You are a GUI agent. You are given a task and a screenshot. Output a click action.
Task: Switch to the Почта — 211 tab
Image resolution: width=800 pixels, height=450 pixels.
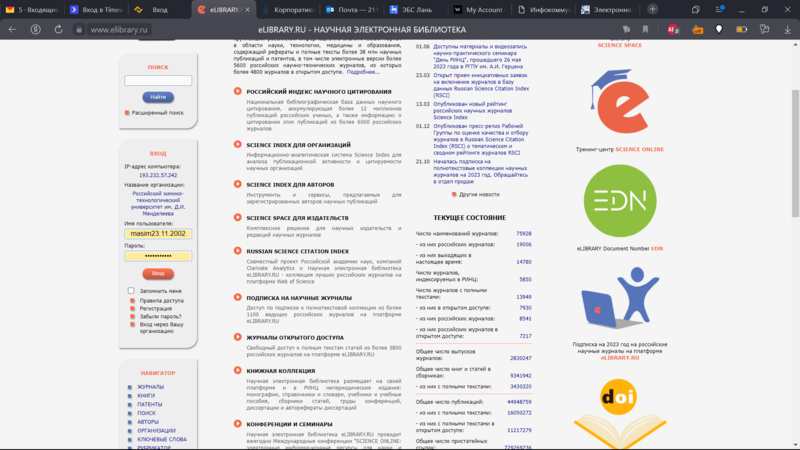(353, 10)
